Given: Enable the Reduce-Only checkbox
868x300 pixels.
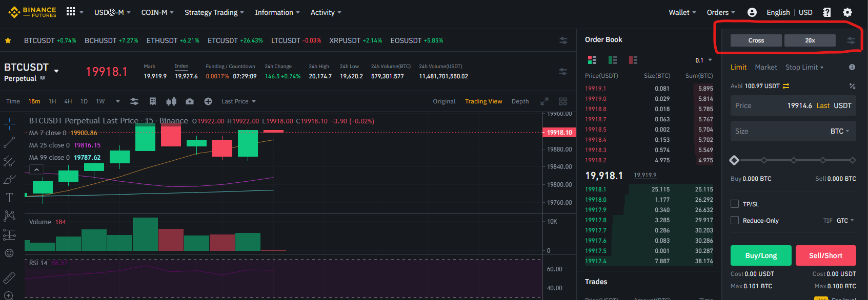Looking at the screenshot, I should click(735, 220).
